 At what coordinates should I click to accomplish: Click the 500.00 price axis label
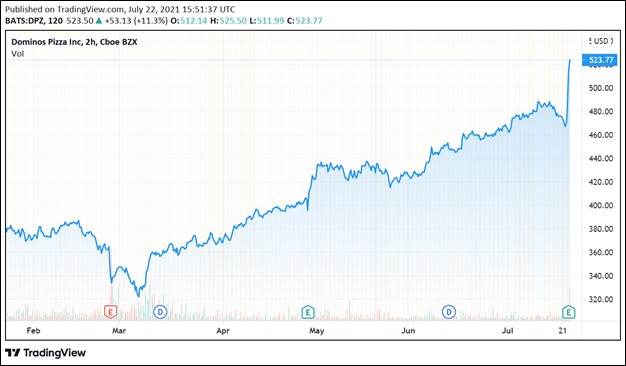[x=601, y=88]
